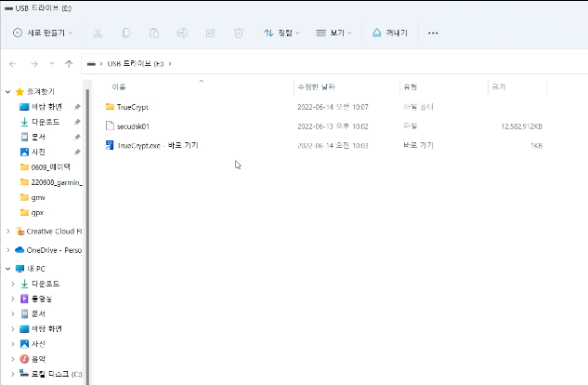Go up one folder level
This screenshot has width=588, height=385.
[69, 64]
